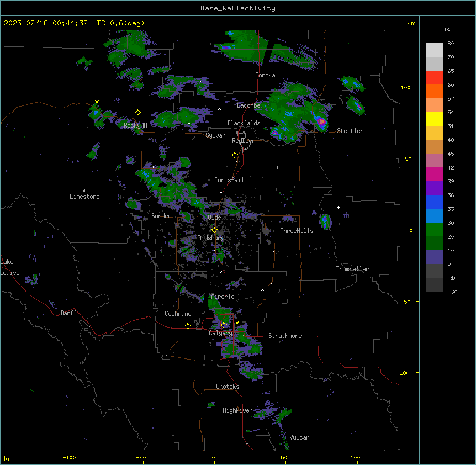Click the yellow diamond marker at Calgary
476x465 pixels.
click(x=224, y=325)
